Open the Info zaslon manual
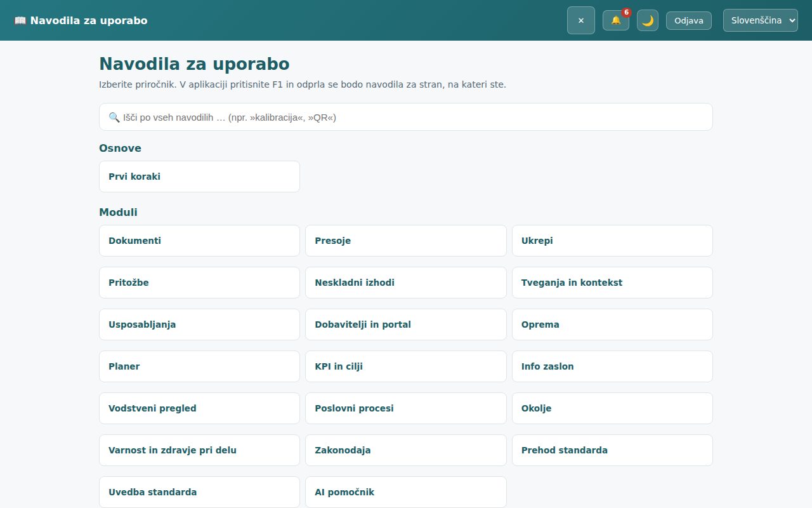 [612, 366]
